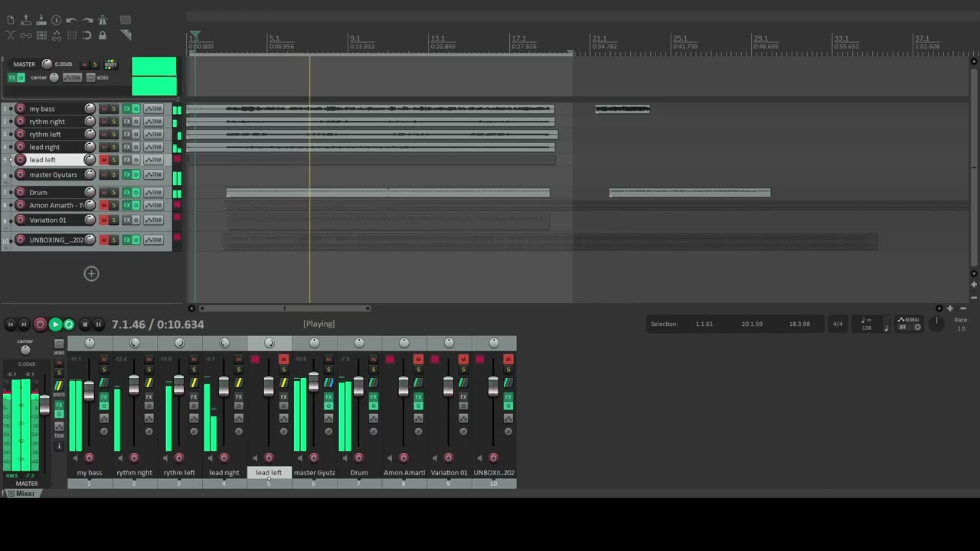Click master track TRIM envelope button

pyautogui.click(x=72, y=77)
